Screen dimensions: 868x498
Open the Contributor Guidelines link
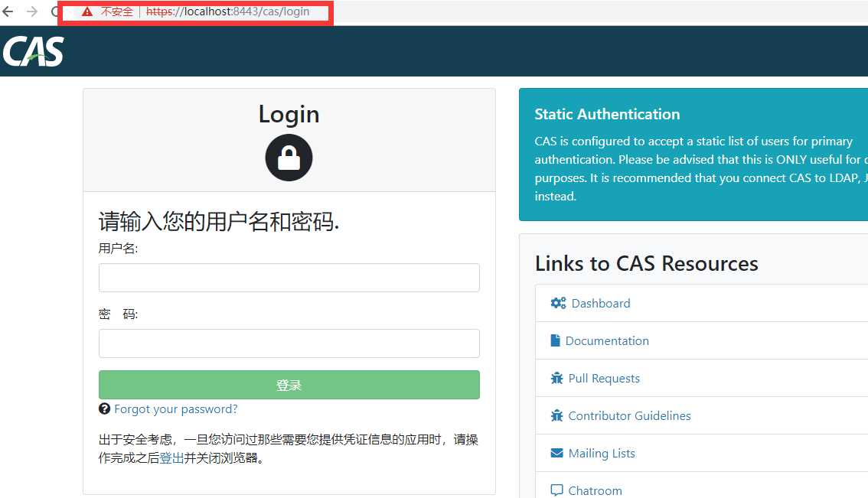(629, 415)
